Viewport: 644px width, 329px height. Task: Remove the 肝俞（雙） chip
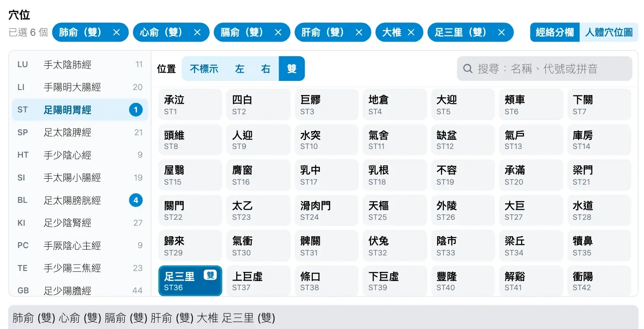[x=359, y=32]
